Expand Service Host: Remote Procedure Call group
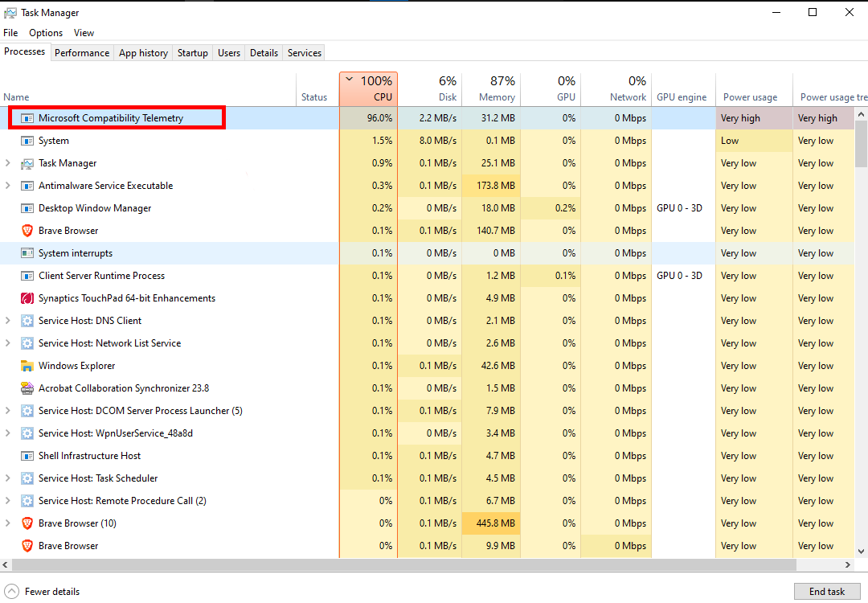The image size is (868, 603). pos(8,501)
